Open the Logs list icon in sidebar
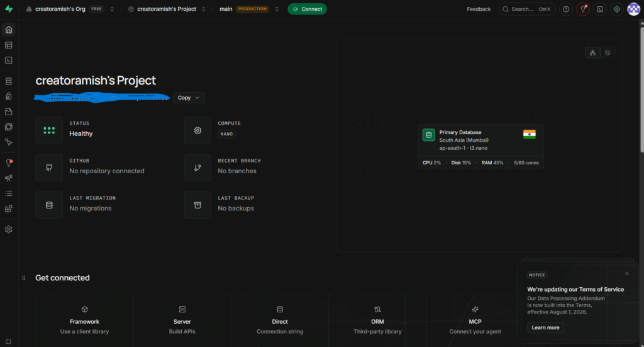The image size is (644, 347). [9, 193]
